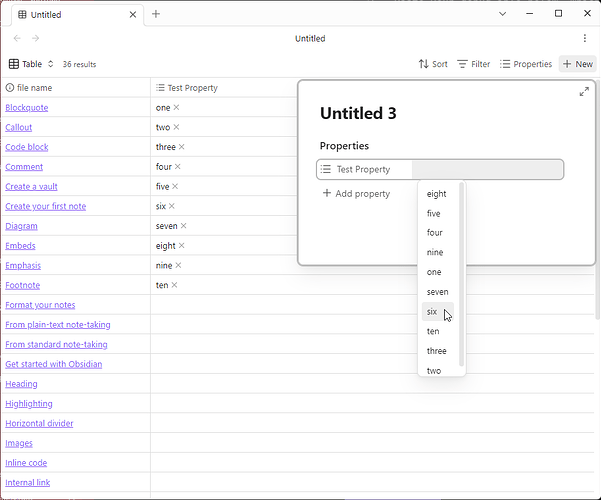Click the suggestion list scrollbar
Screen dimensions: 601x500
pos(461,273)
